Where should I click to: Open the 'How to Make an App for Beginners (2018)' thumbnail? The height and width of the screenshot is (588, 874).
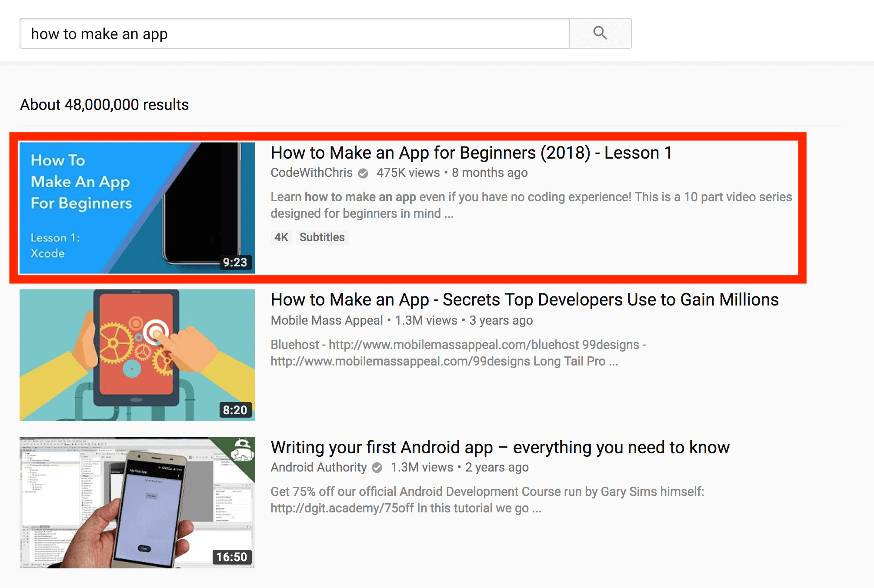tap(137, 208)
